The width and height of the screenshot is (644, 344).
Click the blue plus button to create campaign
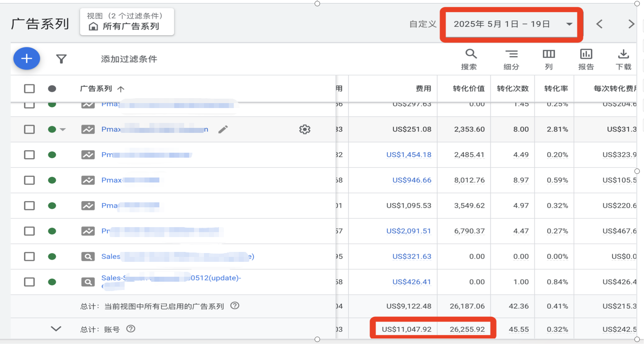pos(26,58)
